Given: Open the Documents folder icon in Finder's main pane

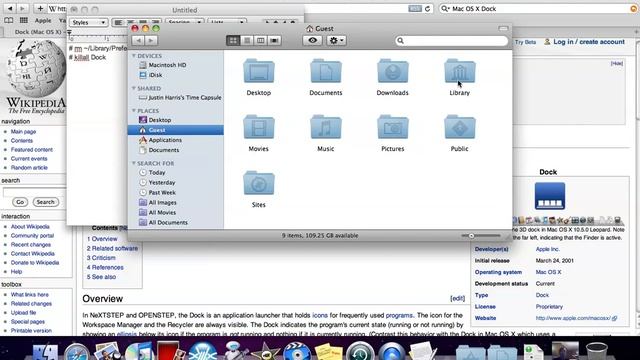Looking at the screenshot, I should [x=326, y=72].
